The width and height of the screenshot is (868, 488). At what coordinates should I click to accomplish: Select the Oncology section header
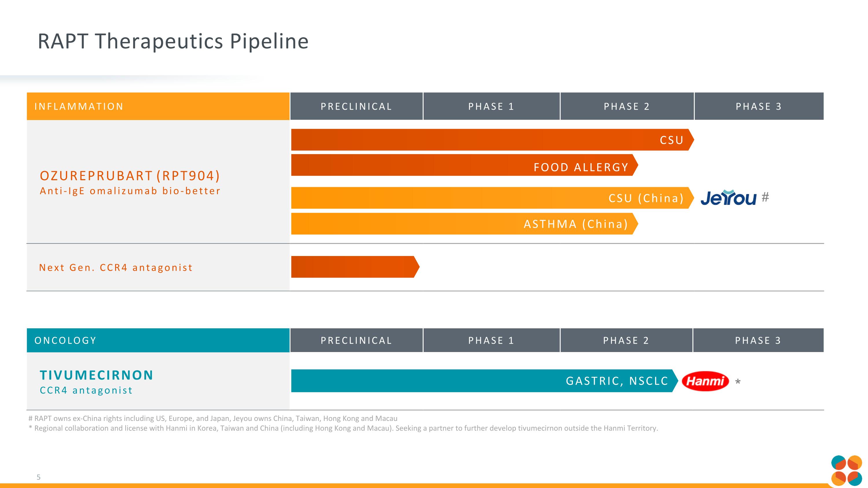pyautogui.click(x=158, y=340)
